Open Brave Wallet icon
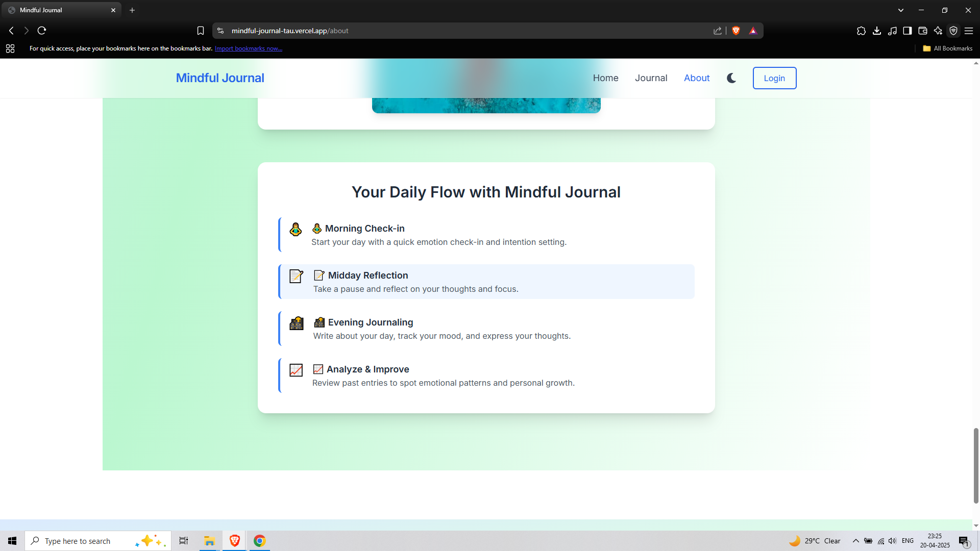Image resolution: width=980 pixels, height=551 pixels. pos(923,31)
